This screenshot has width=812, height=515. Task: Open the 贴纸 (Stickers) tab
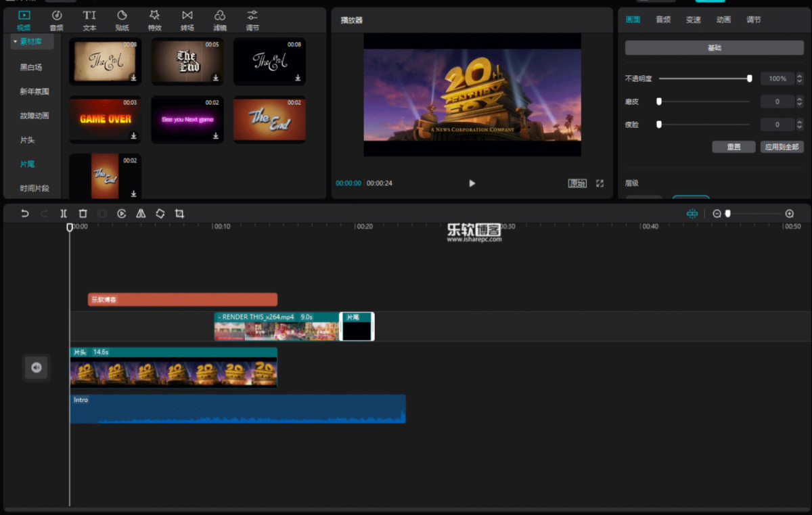pos(122,20)
